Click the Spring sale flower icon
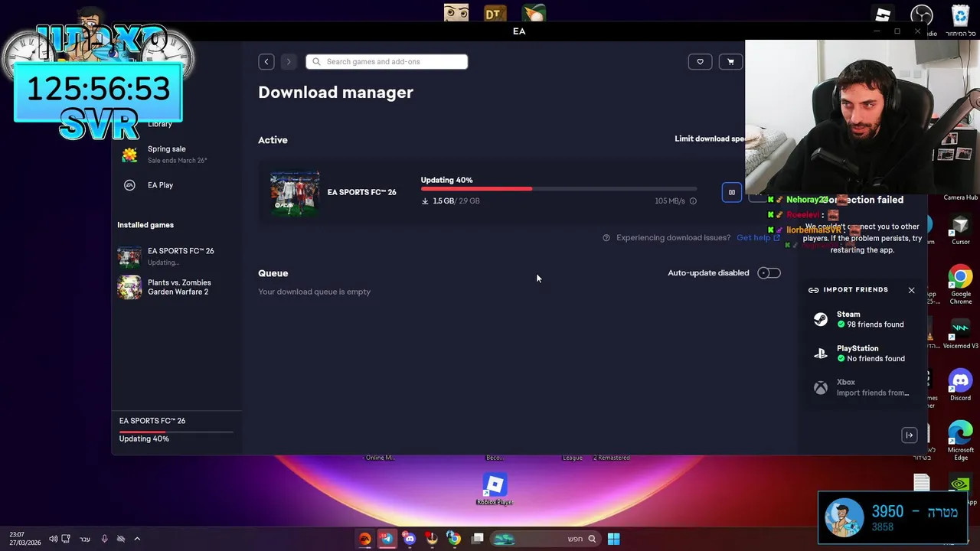This screenshot has width=980, height=551. pyautogui.click(x=130, y=154)
